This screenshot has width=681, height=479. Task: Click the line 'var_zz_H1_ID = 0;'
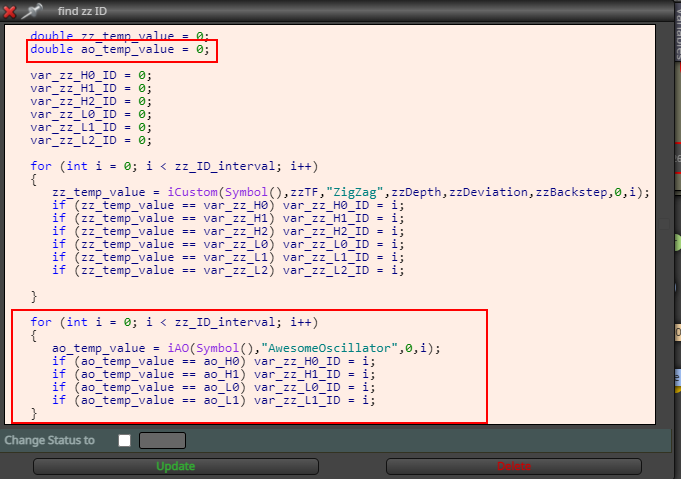(91, 89)
